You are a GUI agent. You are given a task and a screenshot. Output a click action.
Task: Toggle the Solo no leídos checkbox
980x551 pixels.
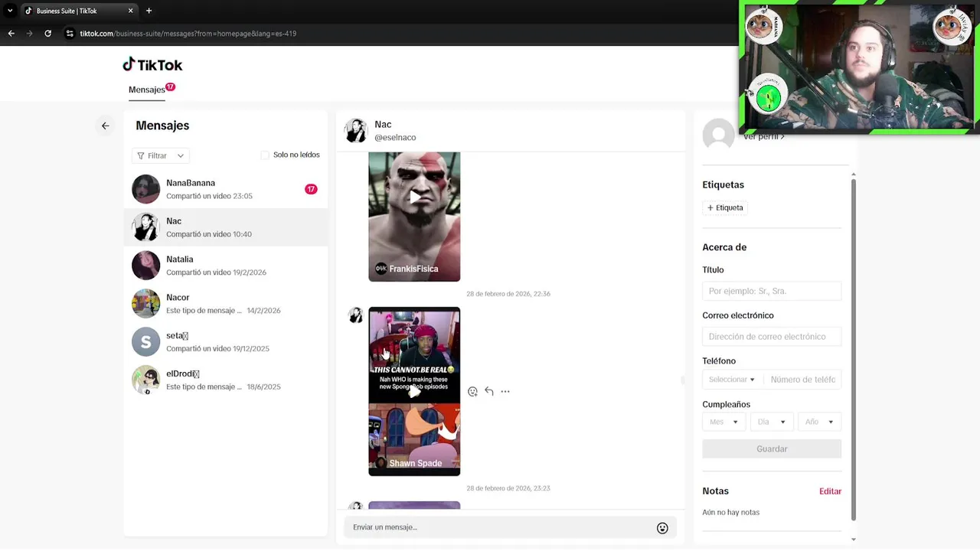[x=265, y=155]
